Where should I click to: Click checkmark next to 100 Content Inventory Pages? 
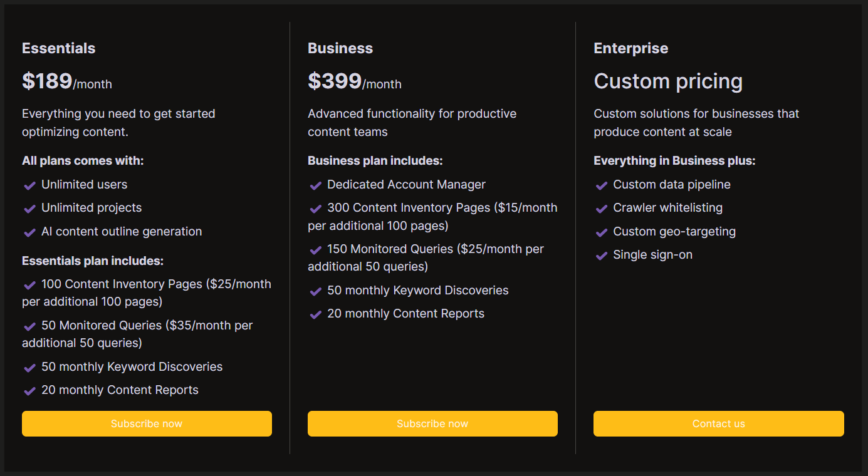(29, 285)
